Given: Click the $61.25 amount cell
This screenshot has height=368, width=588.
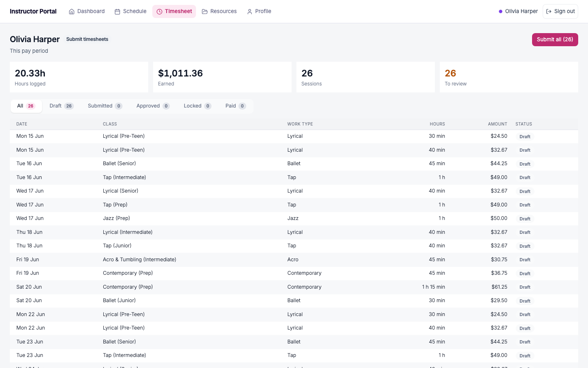Looking at the screenshot, I should 499,287.
